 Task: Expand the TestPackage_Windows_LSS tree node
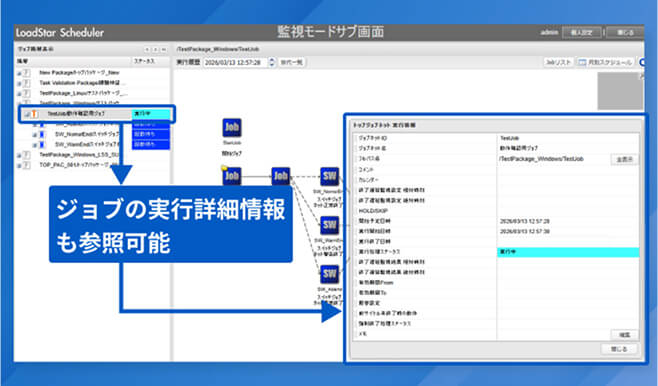[19, 155]
